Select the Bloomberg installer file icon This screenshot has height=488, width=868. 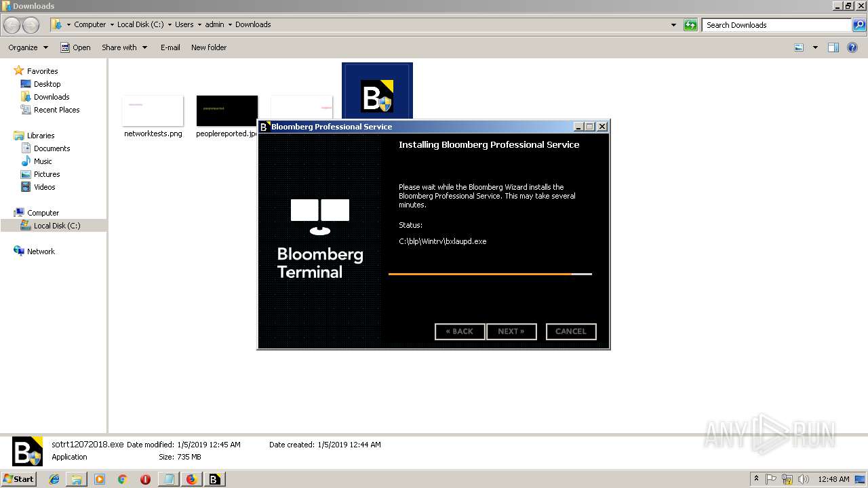coord(377,95)
